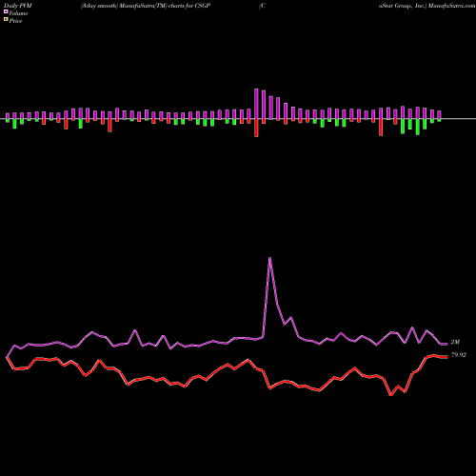Image resolution: width=476 pixels, height=476 pixels.
Task: Click the '79.92' price value label
Action: pyautogui.click(x=459, y=355)
